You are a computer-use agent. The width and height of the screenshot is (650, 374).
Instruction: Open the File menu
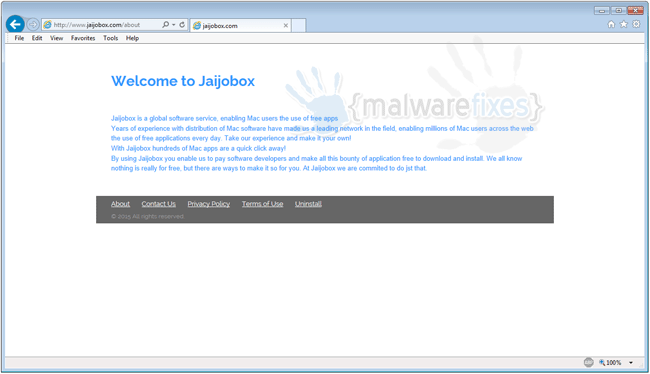pos(19,38)
